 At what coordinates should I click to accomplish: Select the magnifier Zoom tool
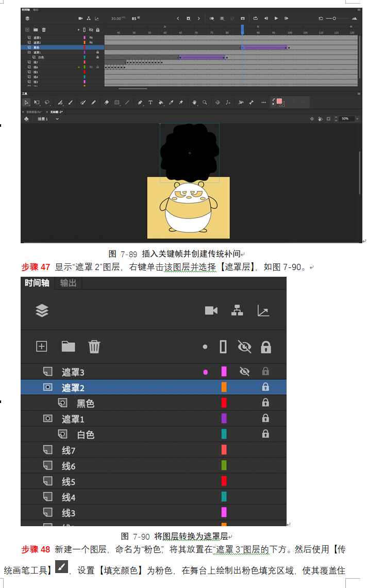pos(205,103)
